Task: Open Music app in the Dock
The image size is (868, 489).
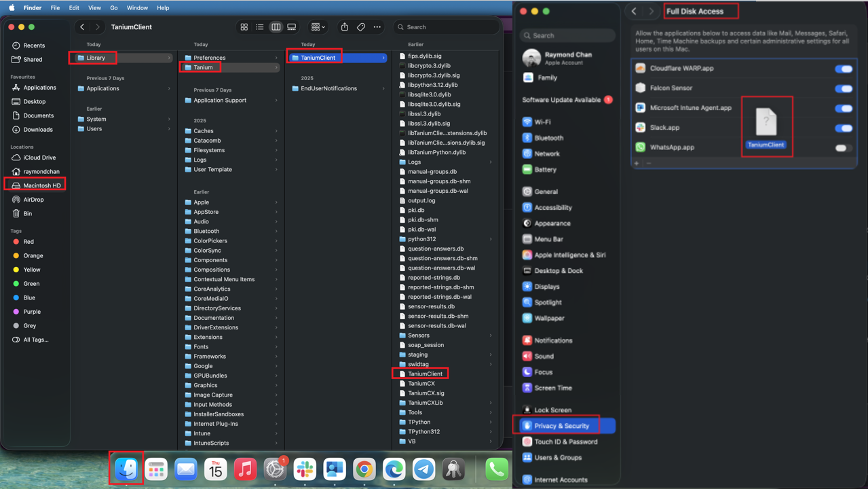Action: point(245,469)
